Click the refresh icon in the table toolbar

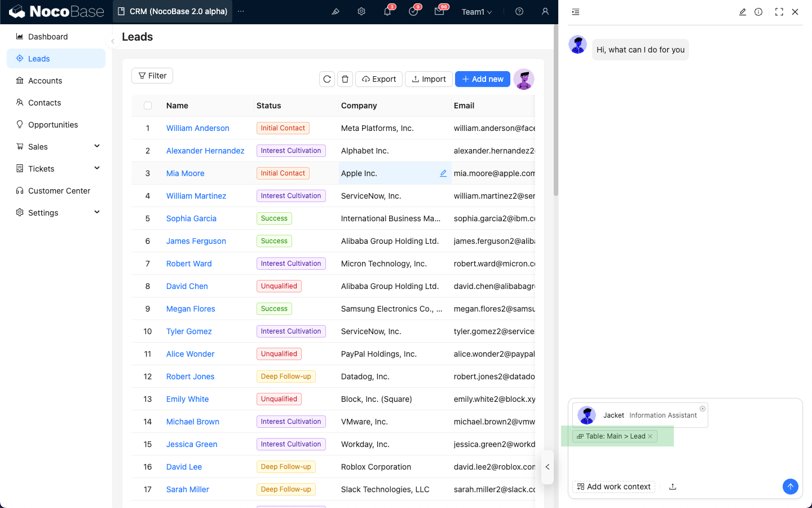pyautogui.click(x=327, y=79)
